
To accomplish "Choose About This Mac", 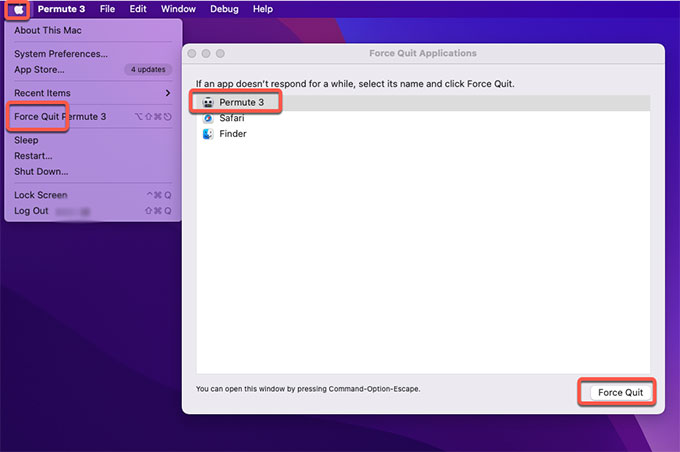I will point(48,30).
